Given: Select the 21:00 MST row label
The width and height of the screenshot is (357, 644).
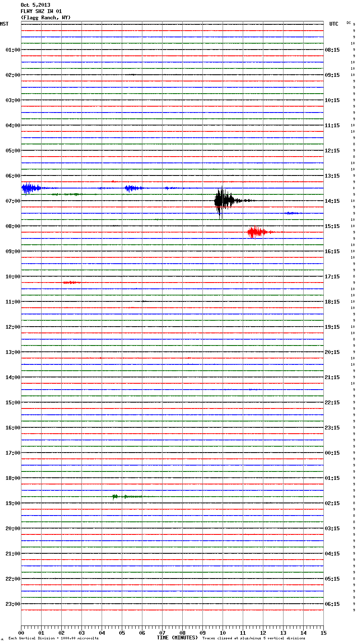Looking at the screenshot, I should pyautogui.click(x=13, y=554).
